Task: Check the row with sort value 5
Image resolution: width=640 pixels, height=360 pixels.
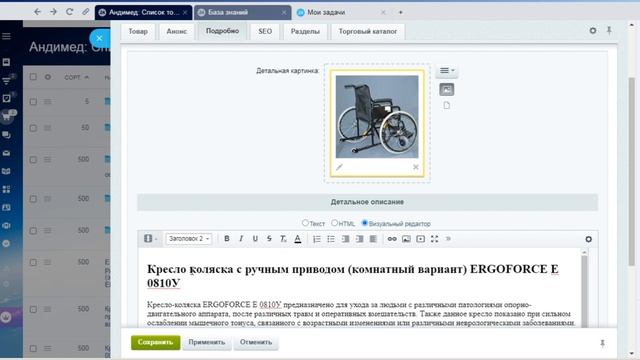Action: point(33,101)
